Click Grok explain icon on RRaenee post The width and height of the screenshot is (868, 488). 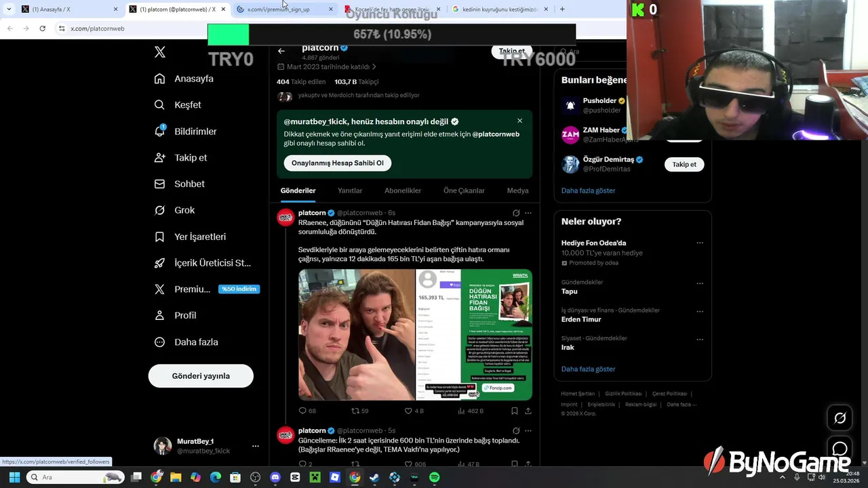[516, 213]
